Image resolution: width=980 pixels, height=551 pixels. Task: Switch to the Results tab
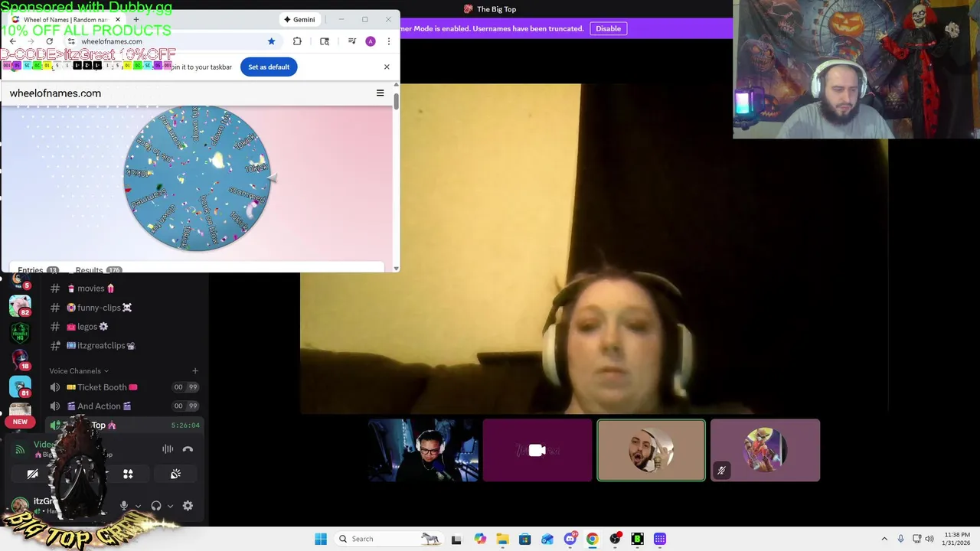(x=97, y=270)
